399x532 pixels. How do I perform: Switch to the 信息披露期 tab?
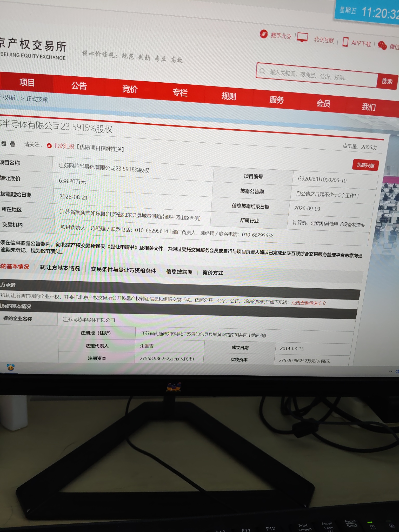click(179, 272)
